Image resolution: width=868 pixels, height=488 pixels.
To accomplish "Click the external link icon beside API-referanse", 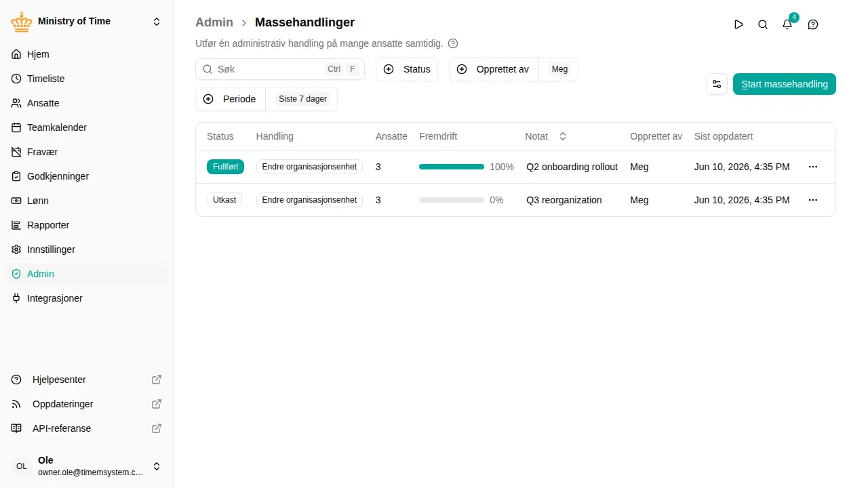I will (x=157, y=428).
